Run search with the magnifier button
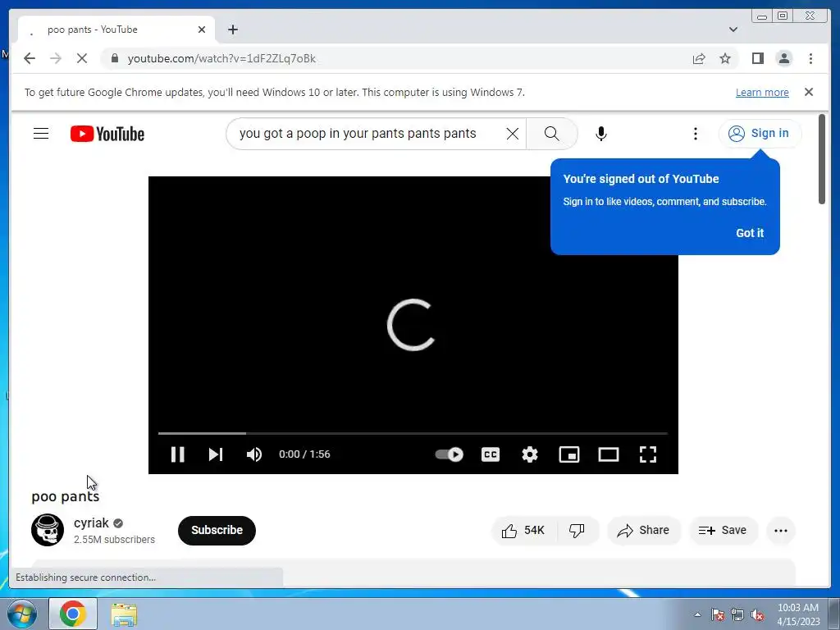This screenshot has width=840, height=630. [552, 134]
